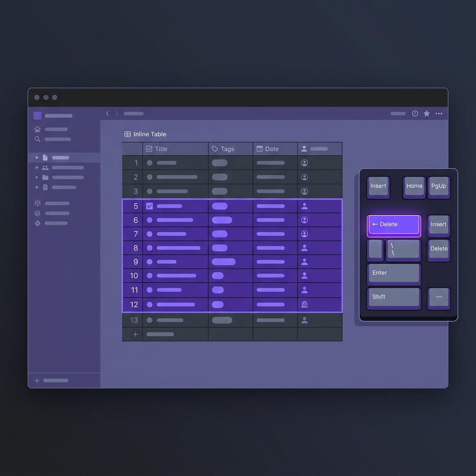Add a new row with plus

tap(135, 334)
